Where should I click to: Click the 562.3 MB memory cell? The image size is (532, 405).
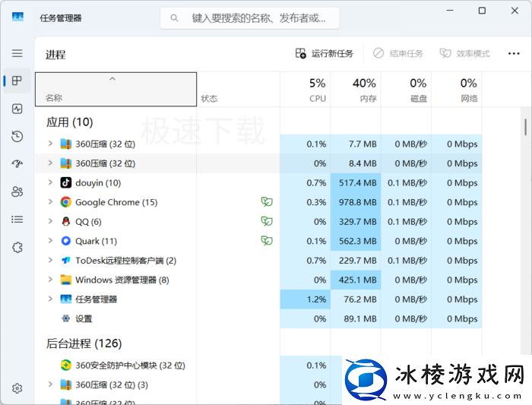(x=356, y=241)
